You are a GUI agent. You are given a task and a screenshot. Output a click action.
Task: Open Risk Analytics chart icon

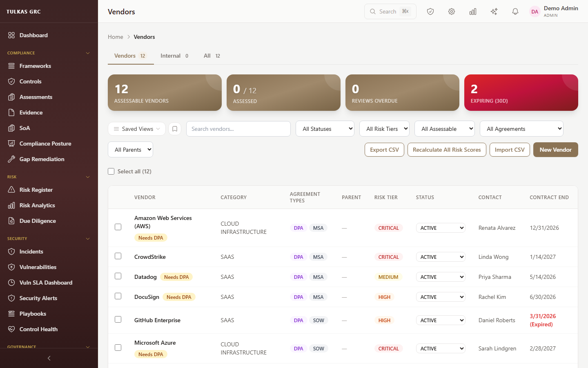(x=11, y=205)
